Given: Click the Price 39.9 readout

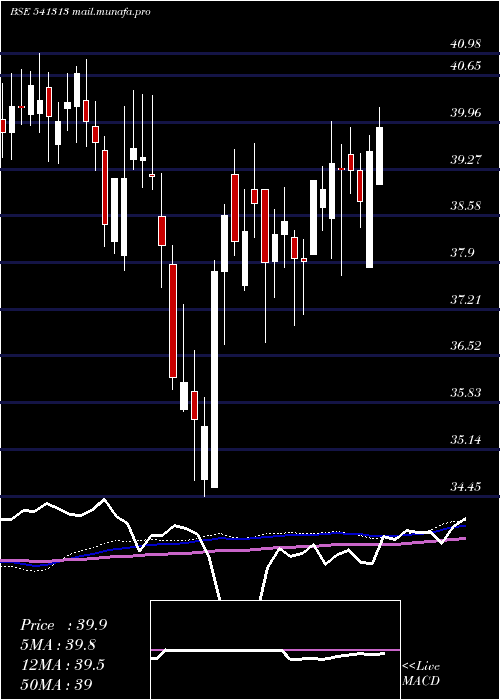Looking at the screenshot, I should [x=63, y=625].
